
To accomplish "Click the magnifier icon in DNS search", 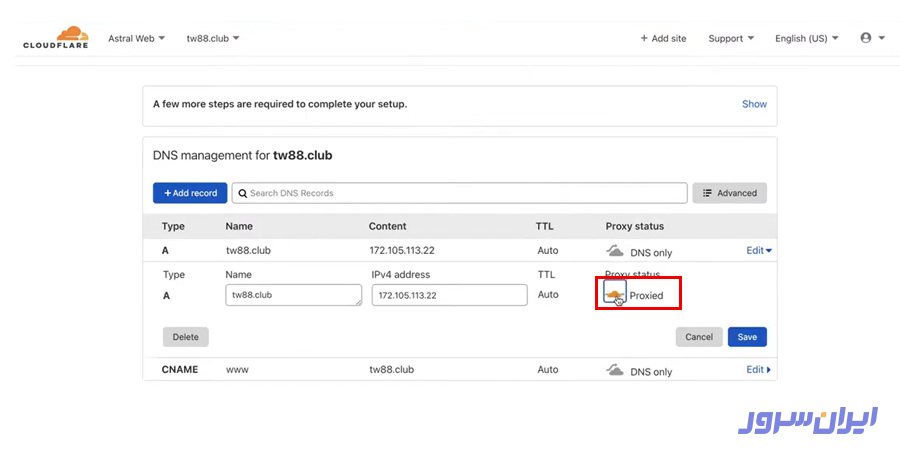I will click(x=243, y=193).
